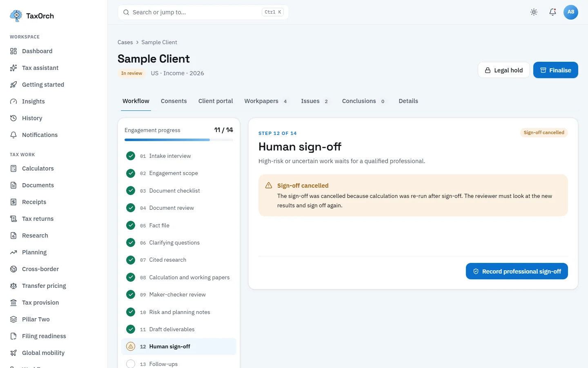Open Research in the sidebar
The height and width of the screenshot is (368, 588).
point(53,236)
